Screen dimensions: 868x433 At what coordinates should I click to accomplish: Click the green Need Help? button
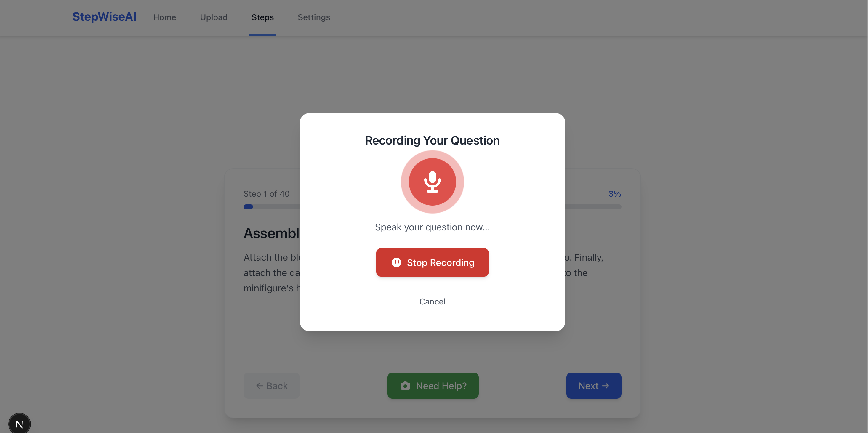coord(433,386)
